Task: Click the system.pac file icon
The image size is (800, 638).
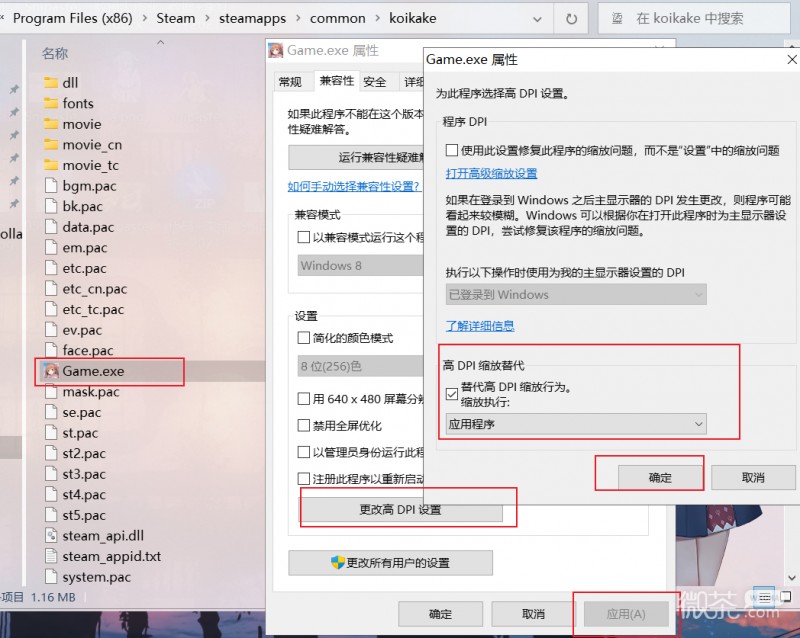Action: click(x=51, y=577)
